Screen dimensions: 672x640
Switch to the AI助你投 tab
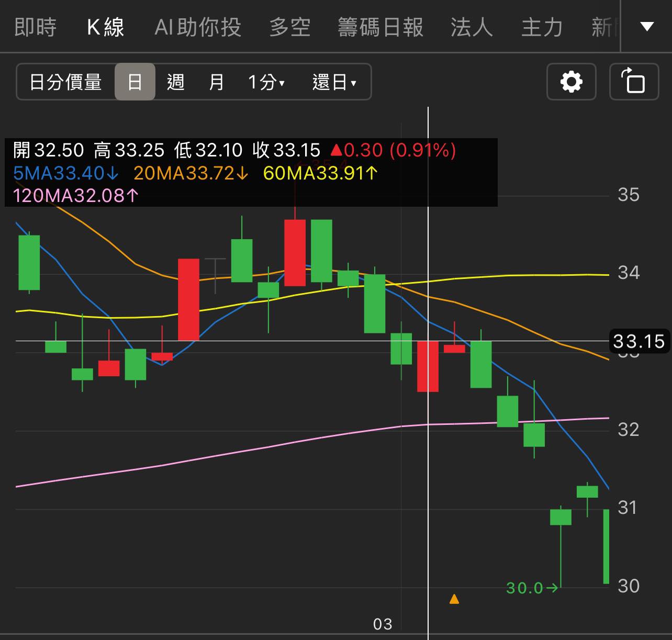point(197,27)
